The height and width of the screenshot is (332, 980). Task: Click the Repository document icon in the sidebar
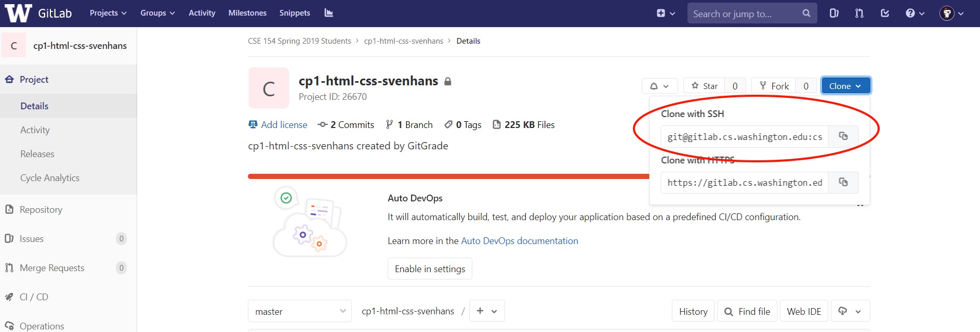(9, 209)
